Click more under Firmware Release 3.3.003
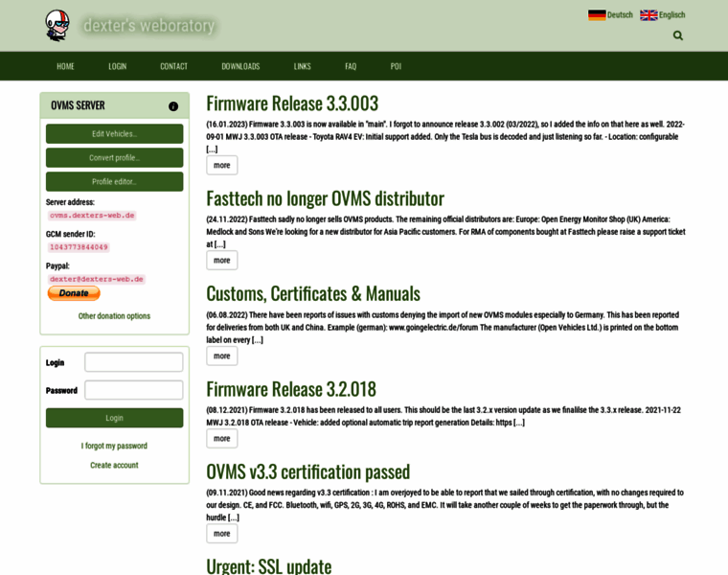The image size is (728, 575). (x=222, y=166)
